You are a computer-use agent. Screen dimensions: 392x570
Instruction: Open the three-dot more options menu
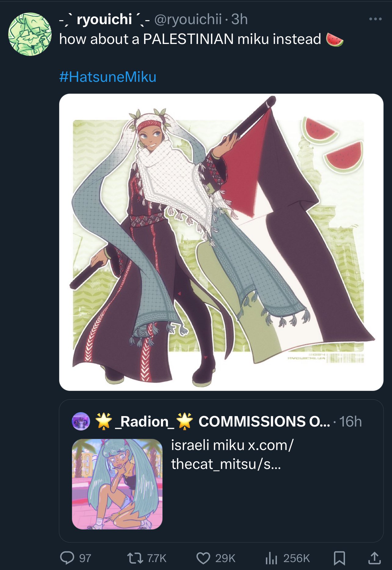[x=375, y=19]
